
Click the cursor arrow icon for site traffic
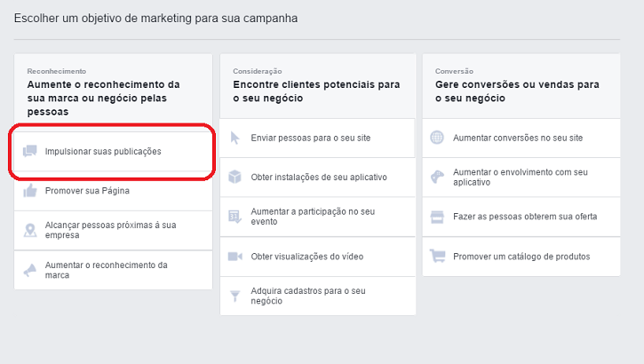point(235,138)
